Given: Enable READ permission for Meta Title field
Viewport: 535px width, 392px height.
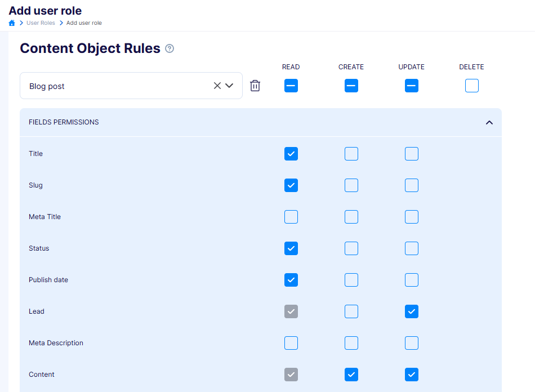Looking at the screenshot, I should click(291, 217).
